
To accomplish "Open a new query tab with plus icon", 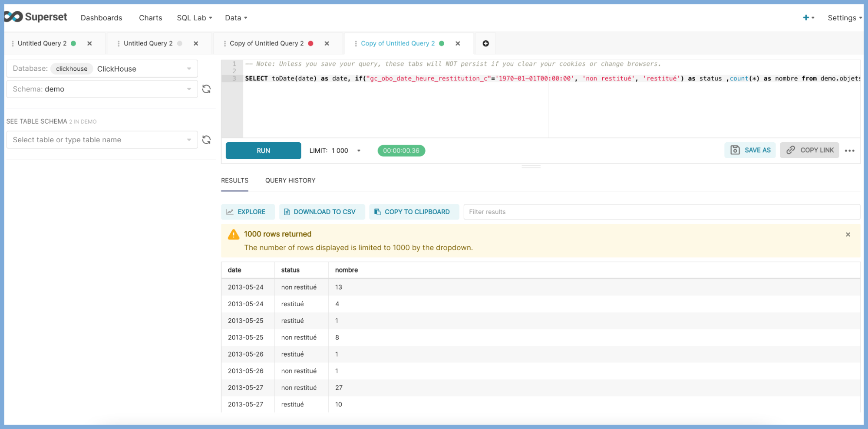I will tap(485, 43).
